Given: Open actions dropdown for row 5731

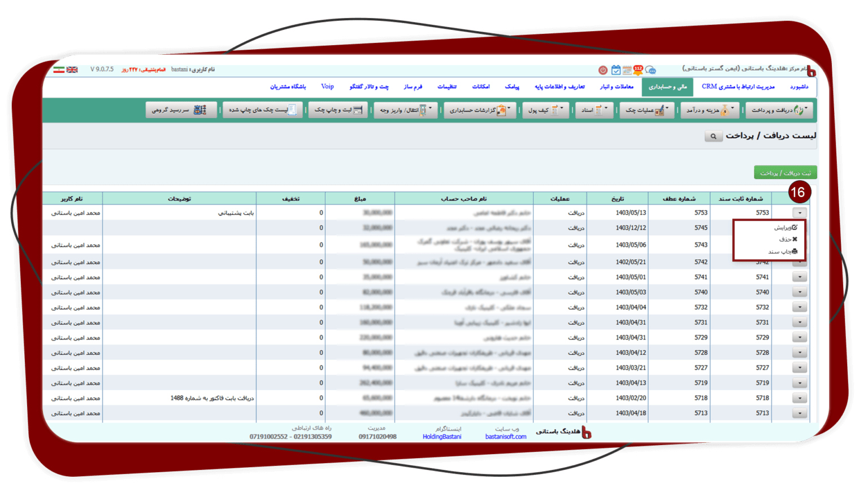Looking at the screenshot, I should (x=800, y=323).
